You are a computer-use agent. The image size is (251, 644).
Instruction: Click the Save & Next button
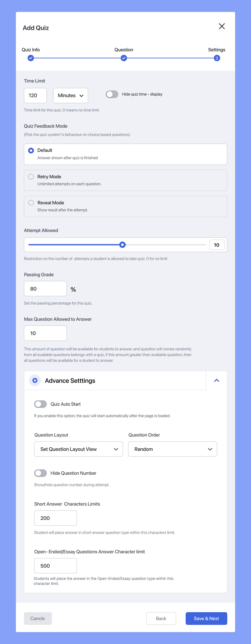[x=206, y=618]
